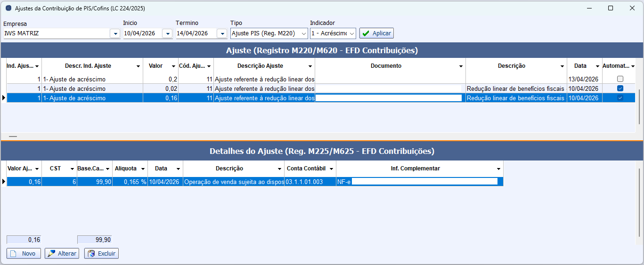This screenshot has width=644, height=265.
Task: Enable Automático checkbox for 13/04/2026 row
Action: click(620, 79)
